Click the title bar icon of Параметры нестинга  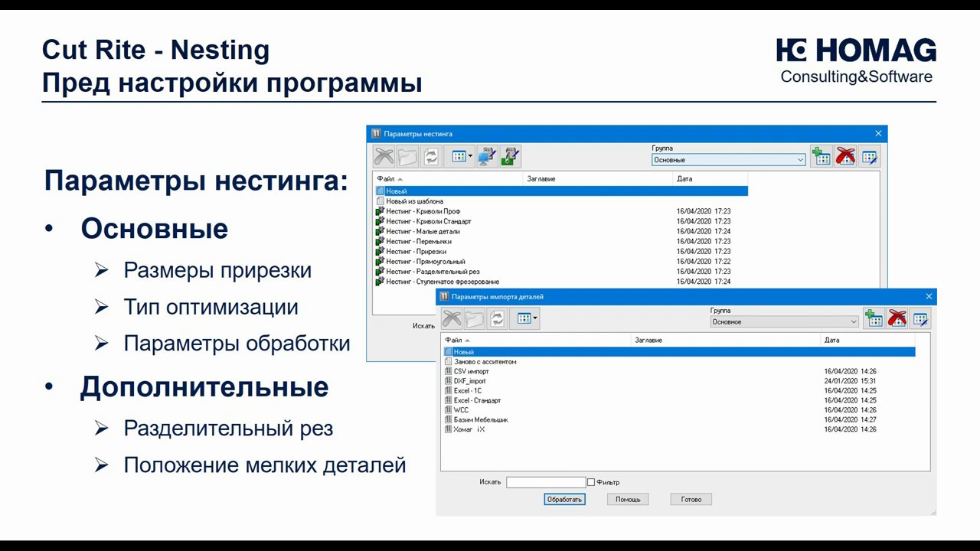coord(376,133)
